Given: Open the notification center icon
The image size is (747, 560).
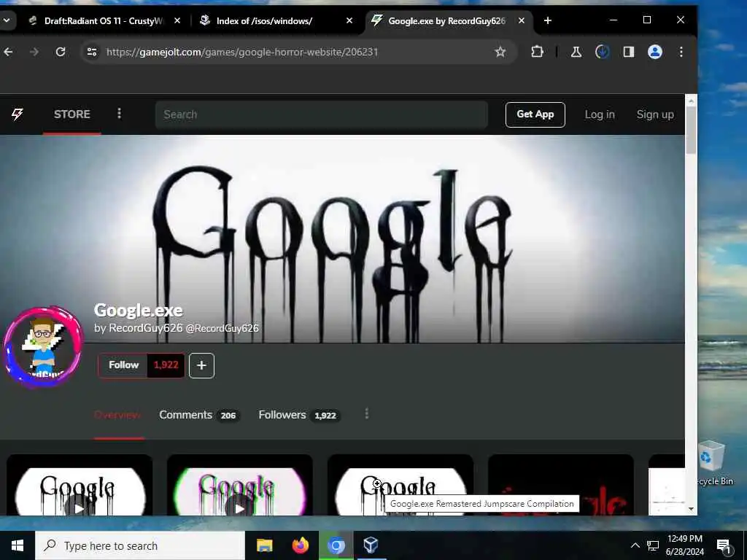Looking at the screenshot, I should tap(724, 546).
